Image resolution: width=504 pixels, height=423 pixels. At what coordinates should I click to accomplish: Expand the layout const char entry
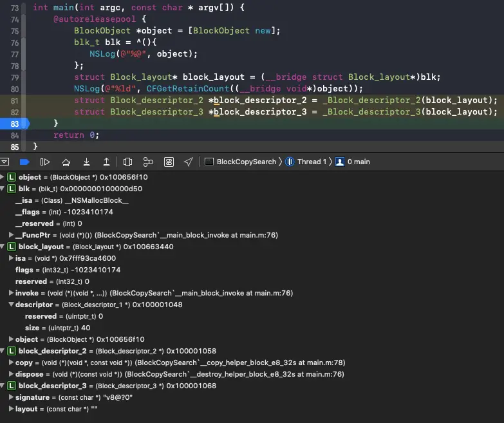click(11, 409)
